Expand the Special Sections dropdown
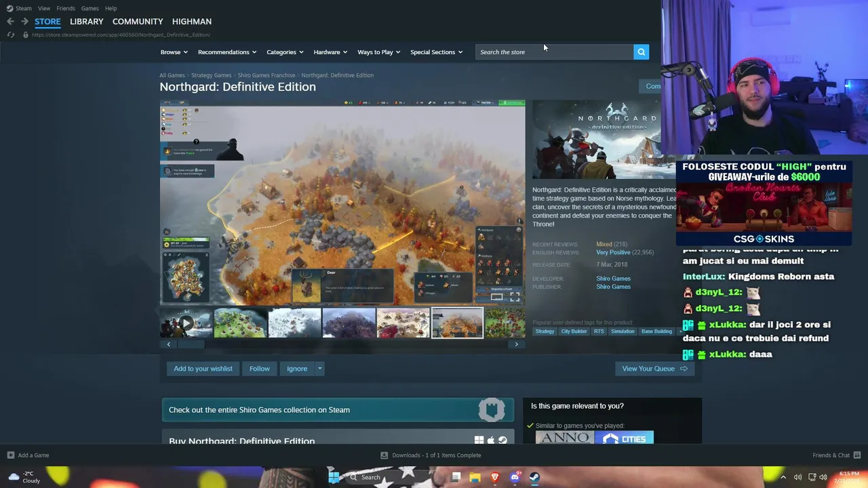 (x=436, y=52)
